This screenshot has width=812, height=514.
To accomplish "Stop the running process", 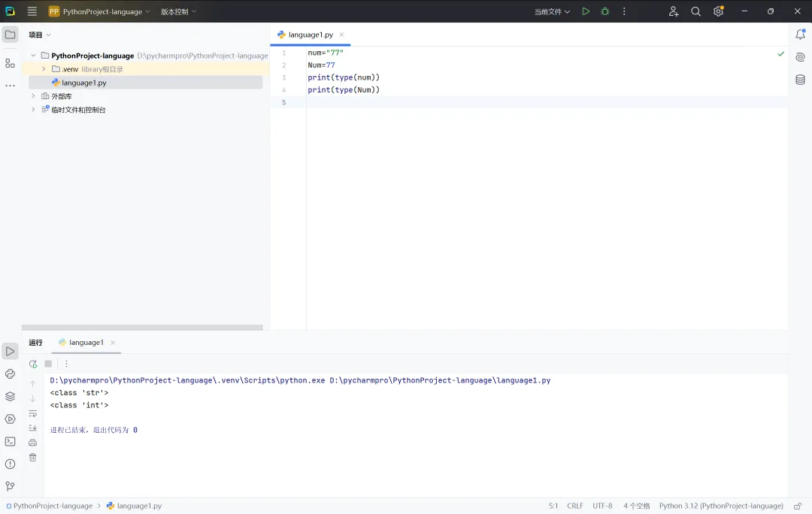I will pos(48,364).
